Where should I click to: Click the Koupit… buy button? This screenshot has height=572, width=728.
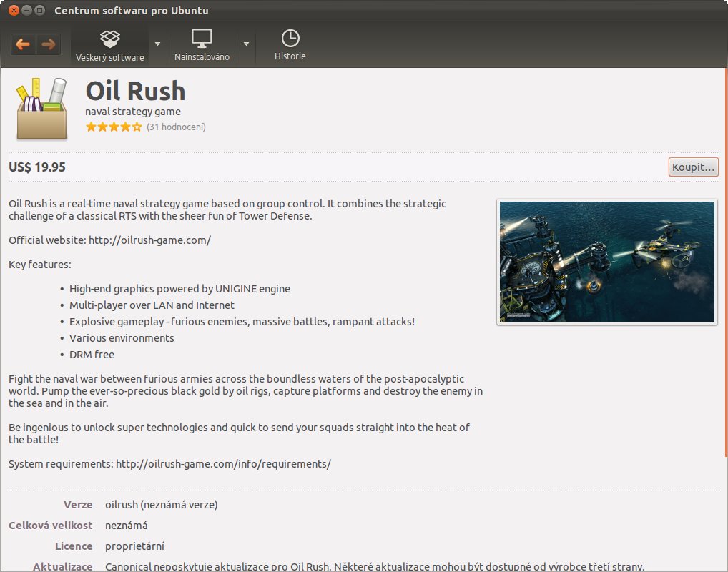(x=693, y=167)
